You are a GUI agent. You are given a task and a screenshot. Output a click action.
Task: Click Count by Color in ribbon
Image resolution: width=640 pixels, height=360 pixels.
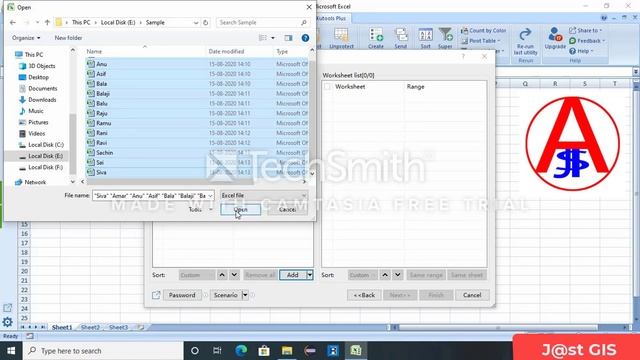click(484, 31)
